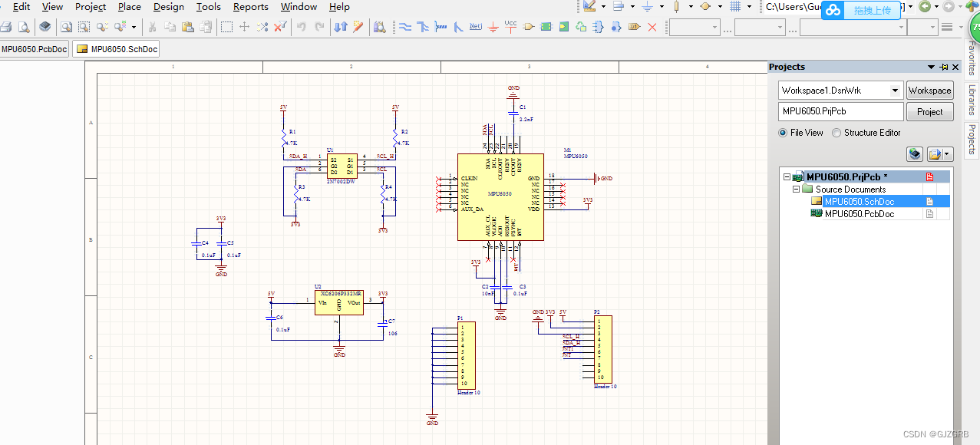980x445 pixels.
Task: Collapse the MPU6050.PrjPcb tree node
Action: 787,177
